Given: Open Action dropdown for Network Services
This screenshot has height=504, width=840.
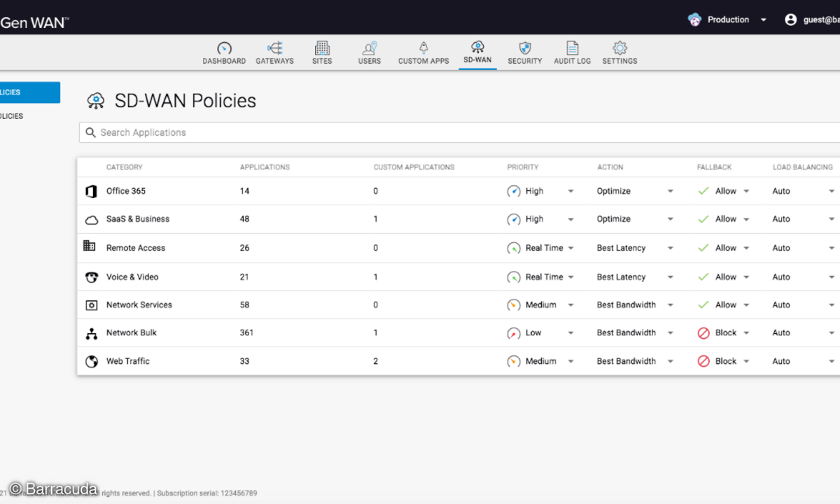Looking at the screenshot, I should click(x=670, y=305).
